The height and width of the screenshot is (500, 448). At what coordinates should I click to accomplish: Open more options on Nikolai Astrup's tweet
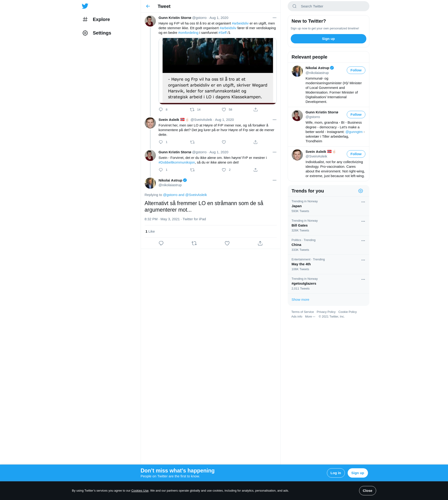pos(274,180)
